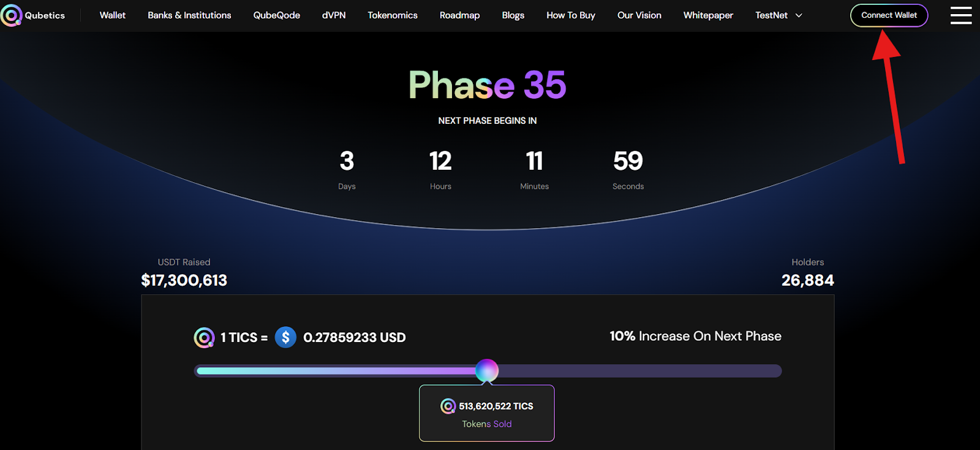Click the Holders label

(808, 262)
